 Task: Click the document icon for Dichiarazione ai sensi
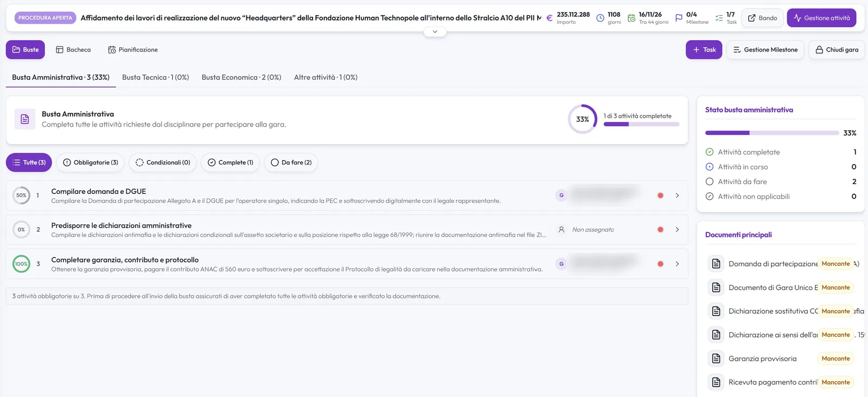point(716,335)
